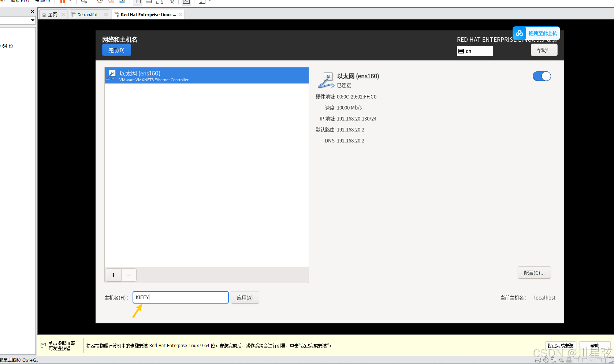Click the IP address 192.168.20.130/24
The image size is (614, 364).
point(357,119)
